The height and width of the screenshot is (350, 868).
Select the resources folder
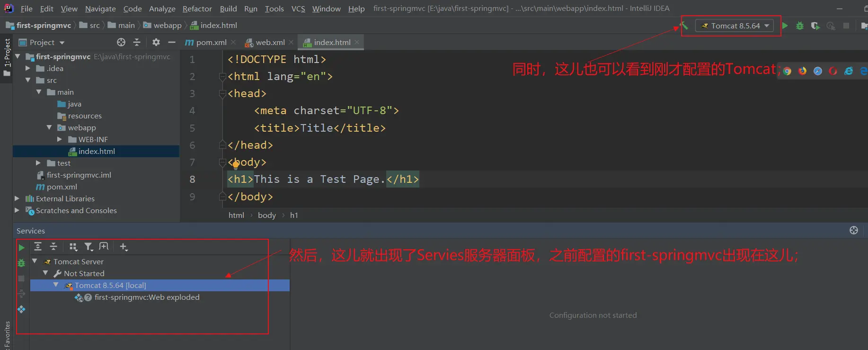point(84,116)
